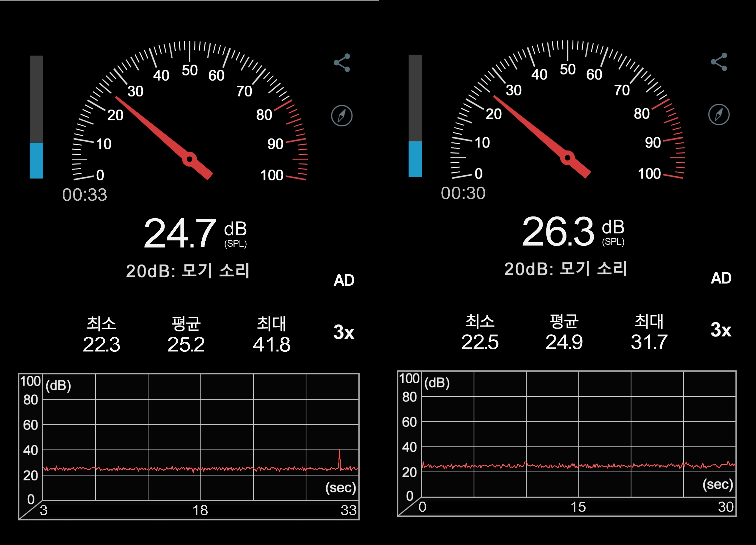Open compass icon in right sound meter

click(719, 114)
